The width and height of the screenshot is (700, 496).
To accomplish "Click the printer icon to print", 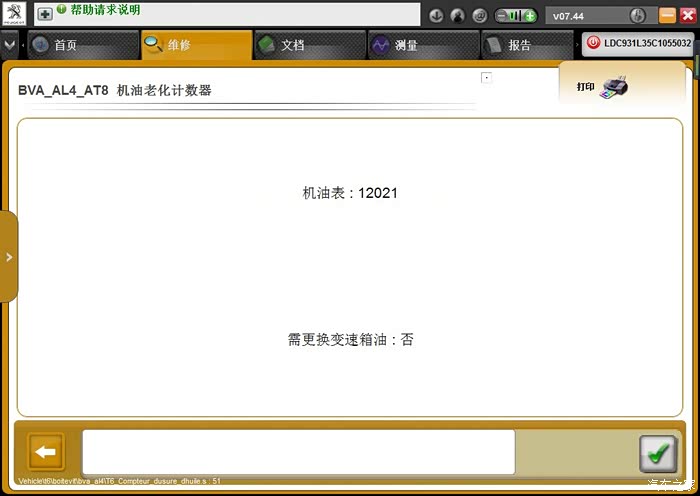I will [613, 87].
